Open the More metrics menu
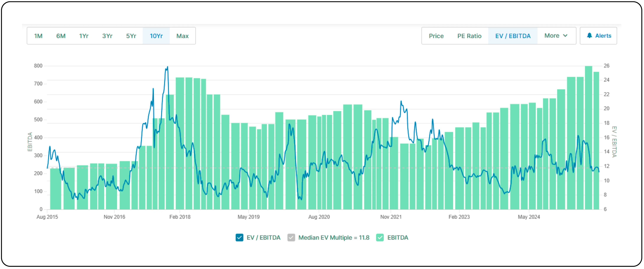Image resolution: width=644 pixels, height=269 pixels. click(552, 36)
